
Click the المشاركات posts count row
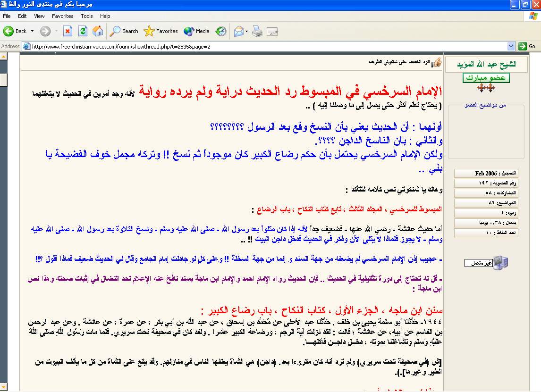(486, 193)
